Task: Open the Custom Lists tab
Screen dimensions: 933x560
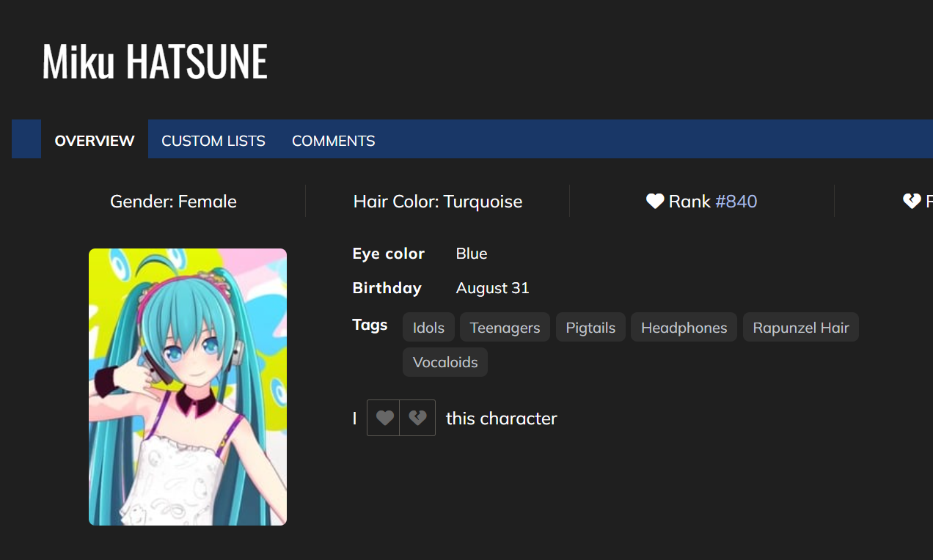Action: 213,140
